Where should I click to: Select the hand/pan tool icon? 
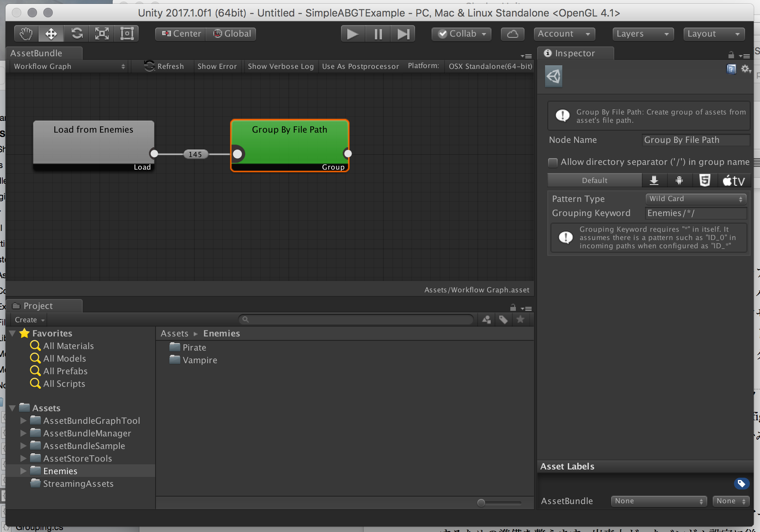click(x=26, y=33)
